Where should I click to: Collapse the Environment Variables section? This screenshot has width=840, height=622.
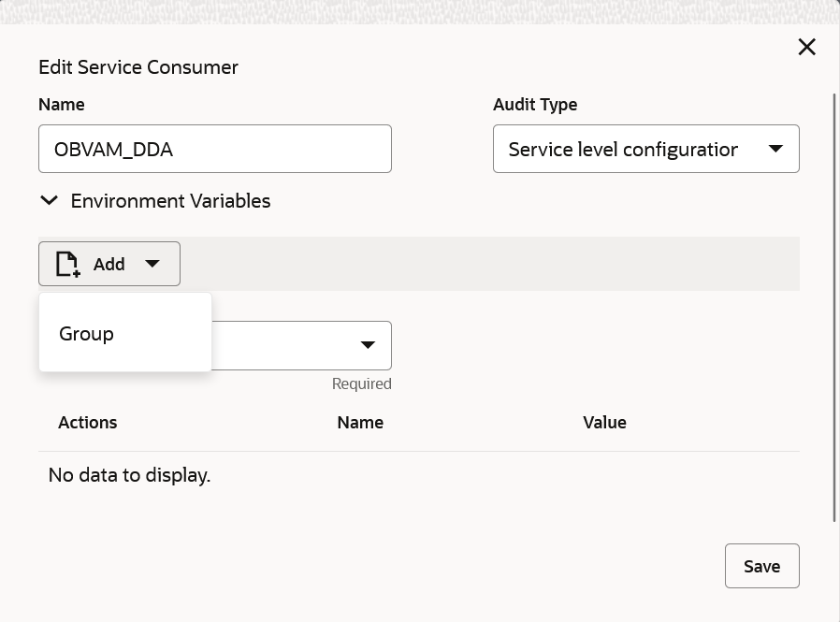point(50,201)
